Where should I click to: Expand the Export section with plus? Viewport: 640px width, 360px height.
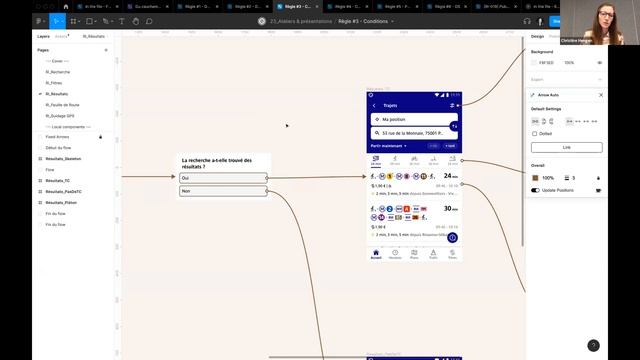600,80
